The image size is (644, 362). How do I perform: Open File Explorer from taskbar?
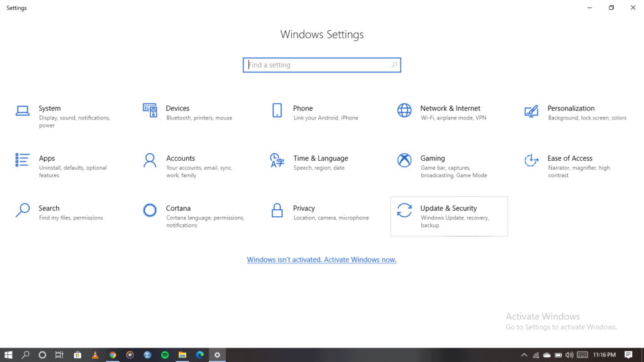pyautogui.click(x=182, y=355)
